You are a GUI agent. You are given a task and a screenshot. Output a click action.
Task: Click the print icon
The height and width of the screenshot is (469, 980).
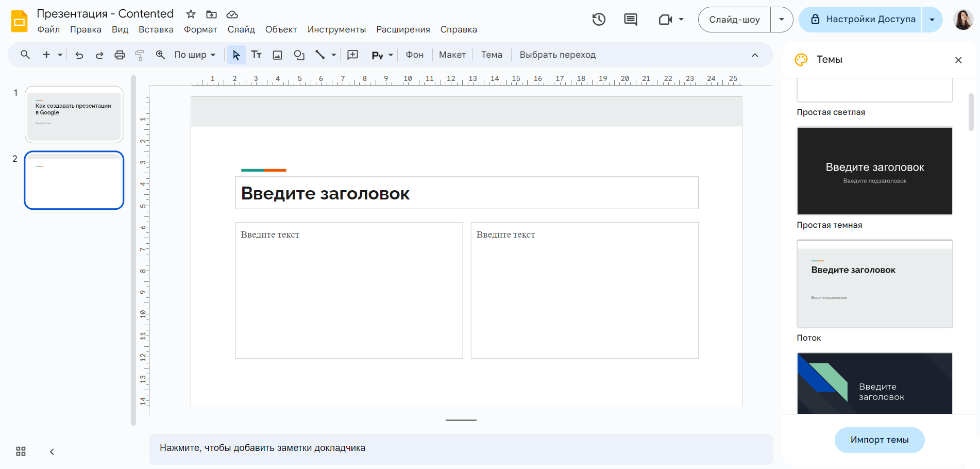(120, 55)
